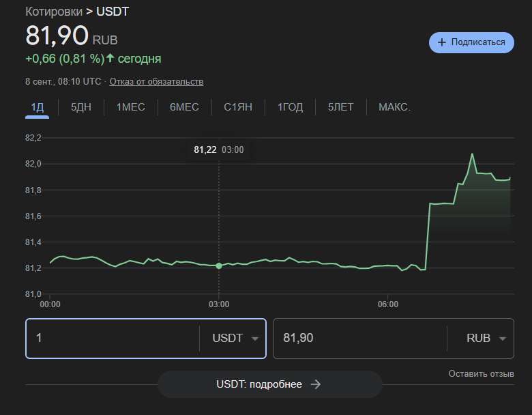Image resolution: width=532 pixels, height=415 pixels.
Task: Click the 8 сент., 08:10 UTC timestamp
Action: tap(63, 81)
